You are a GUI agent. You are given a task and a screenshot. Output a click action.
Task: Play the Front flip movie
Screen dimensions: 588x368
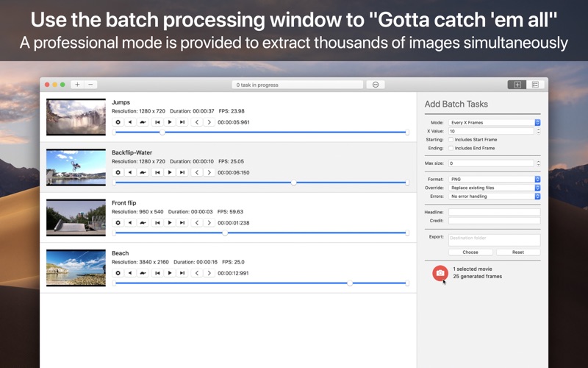(170, 223)
